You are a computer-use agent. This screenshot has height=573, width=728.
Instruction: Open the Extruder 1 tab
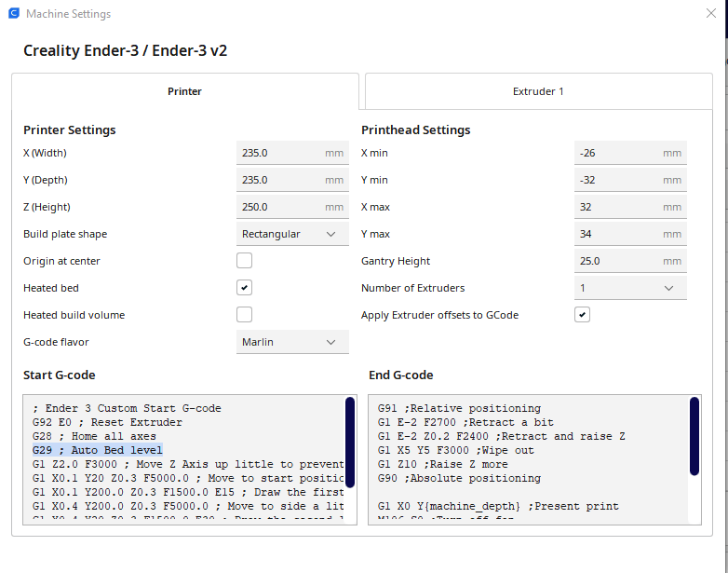(x=539, y=91)
